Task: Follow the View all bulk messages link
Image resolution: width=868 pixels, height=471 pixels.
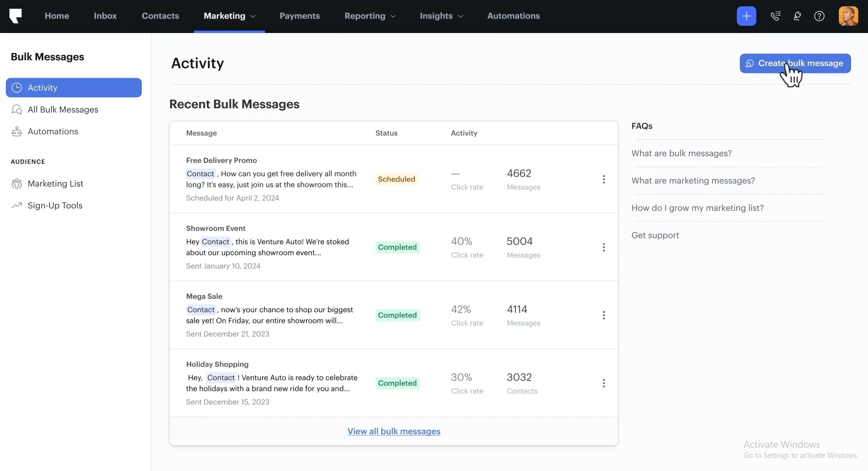Action: 393,431
